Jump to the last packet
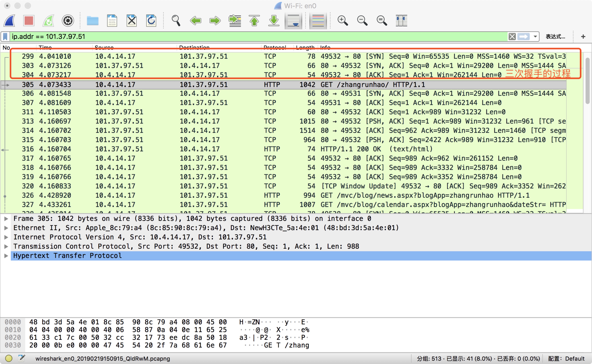Screen dimensions: 592x364 pos(274,20)
